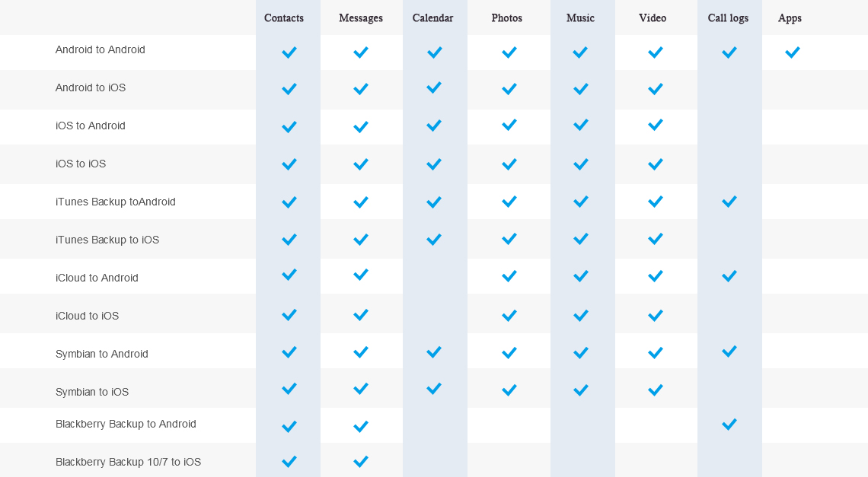Click Calendar checkmark in iTunes Backup to iOS row

pos(434,240)
